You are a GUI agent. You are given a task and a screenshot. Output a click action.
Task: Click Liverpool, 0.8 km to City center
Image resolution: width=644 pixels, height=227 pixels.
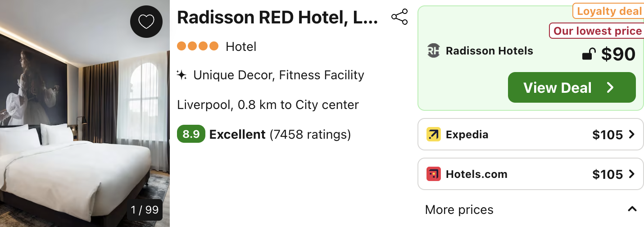click(268, 105)
